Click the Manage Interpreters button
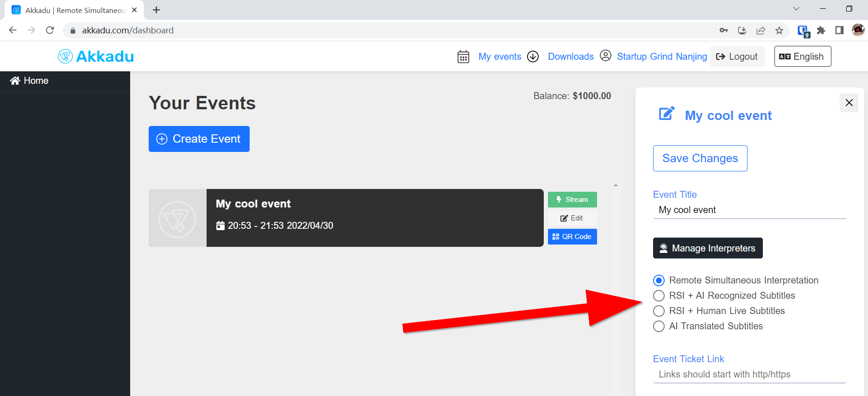This screenshot has width=868, height=396. (x=708, y=248)
